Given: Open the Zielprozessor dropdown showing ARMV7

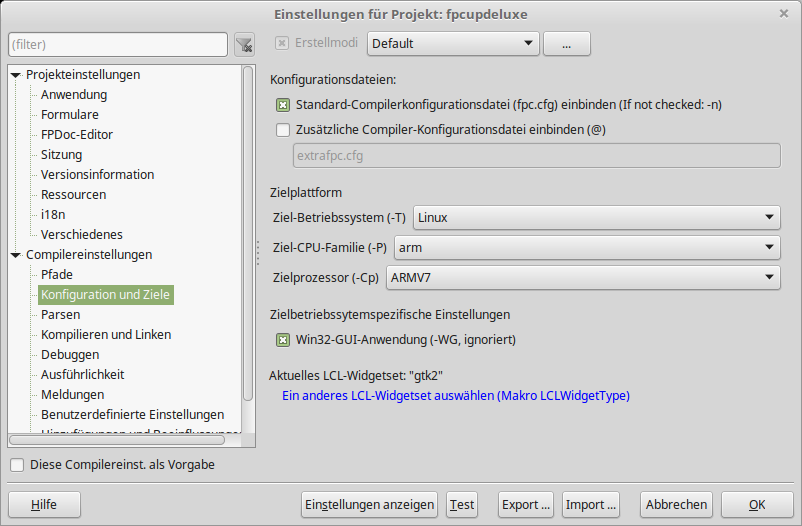Looking at the screenshot, I should (582, 277).
